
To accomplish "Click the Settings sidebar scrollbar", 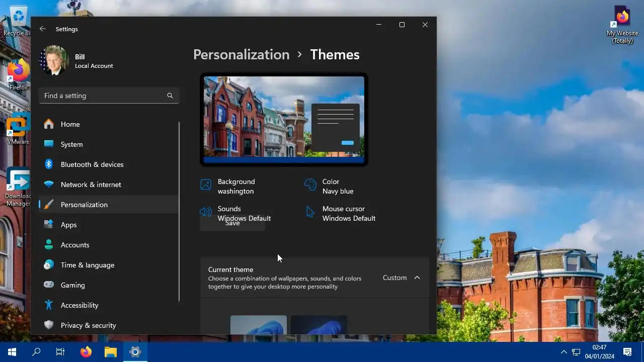I will point(179,211).
